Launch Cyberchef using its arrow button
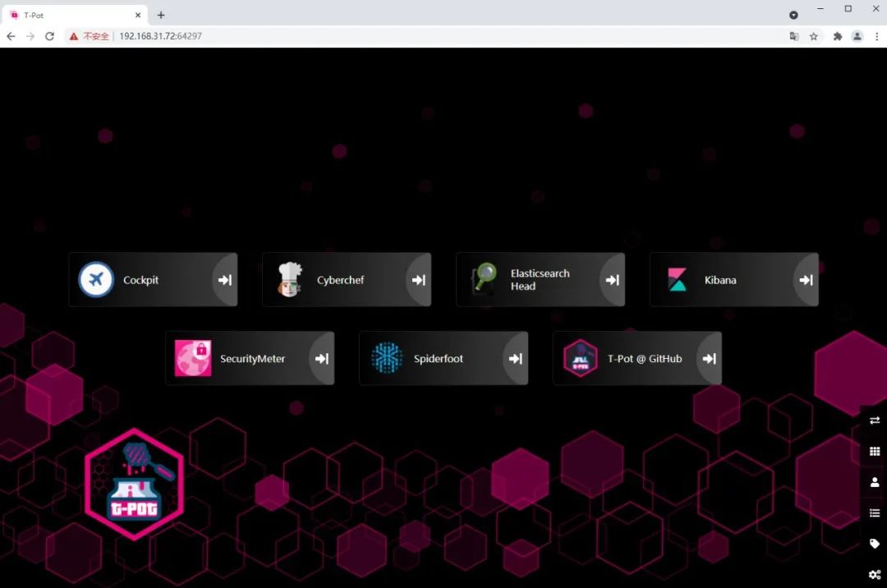The height and width of the screenshot is (588, 887). pyautogui.click(x=419, y=280)
